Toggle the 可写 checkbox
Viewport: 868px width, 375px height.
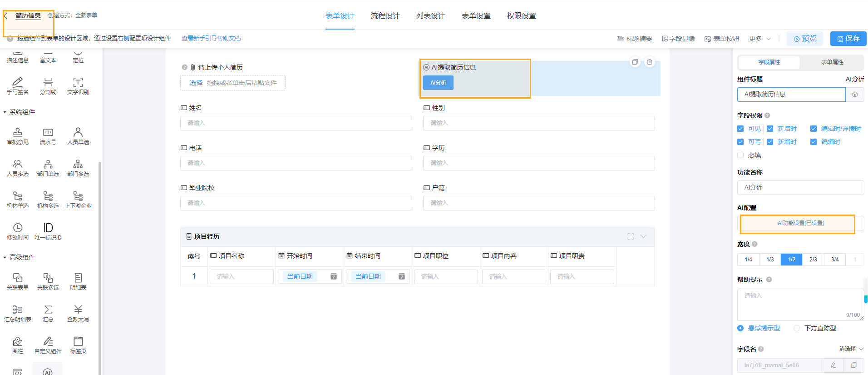click(740, 142)
